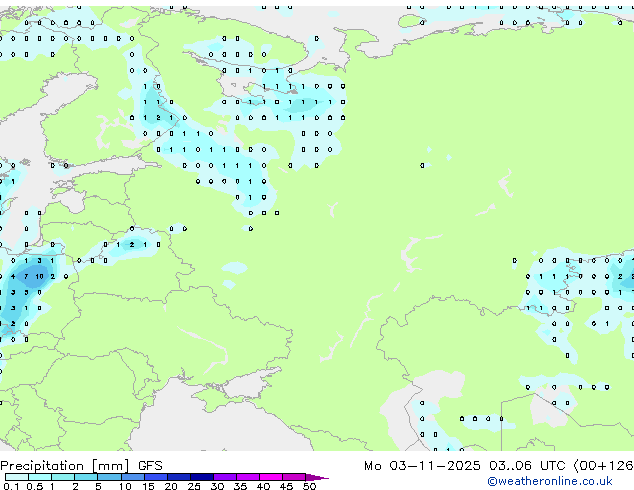634x490 pixels.
Task: Click the '45' legend scale label
Action: (286, 486)
